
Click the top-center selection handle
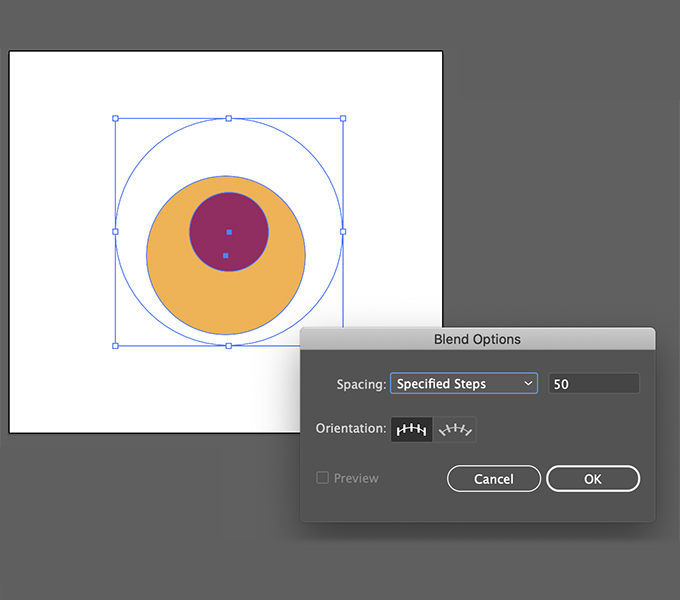pyautogui.click(x=229, y=118)
